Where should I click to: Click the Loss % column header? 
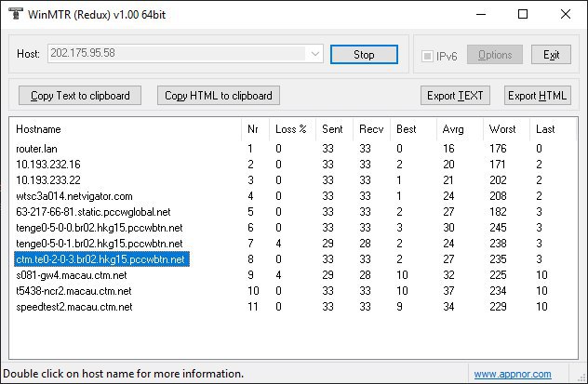(292, 129)
